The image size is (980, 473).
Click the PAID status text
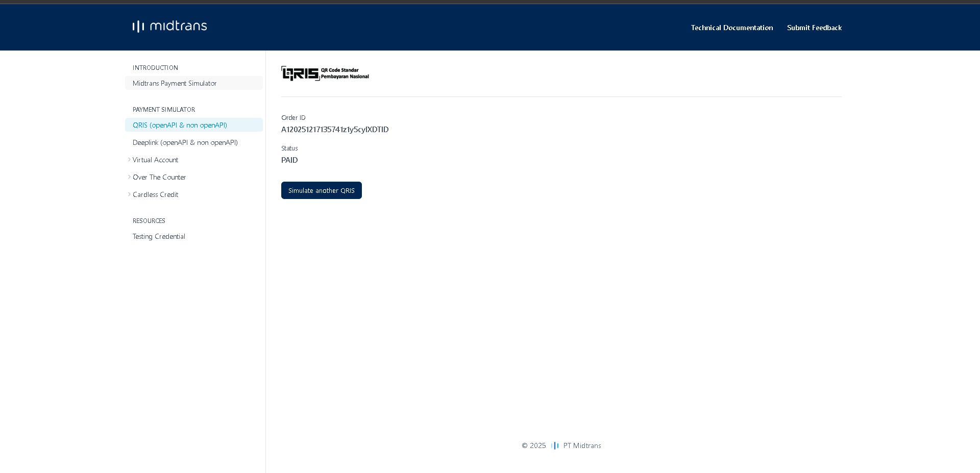tap(289, 160)
